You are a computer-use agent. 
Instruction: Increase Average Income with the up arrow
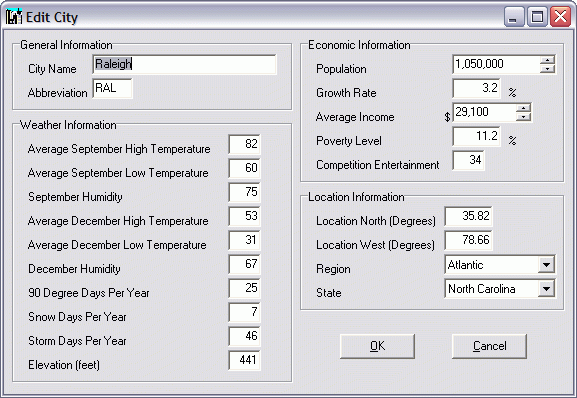(523, 108)
